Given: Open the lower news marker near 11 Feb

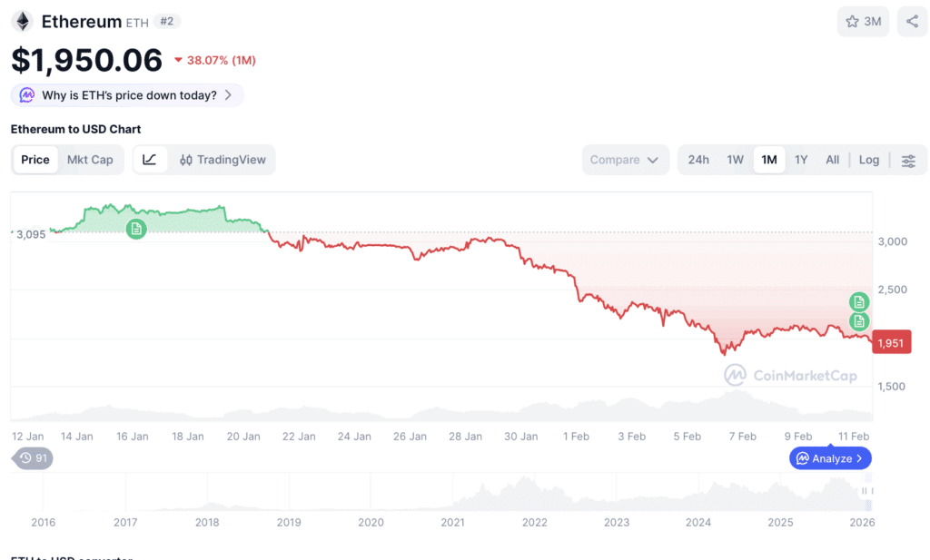Looking at the screenshot, I should point(859,321).
